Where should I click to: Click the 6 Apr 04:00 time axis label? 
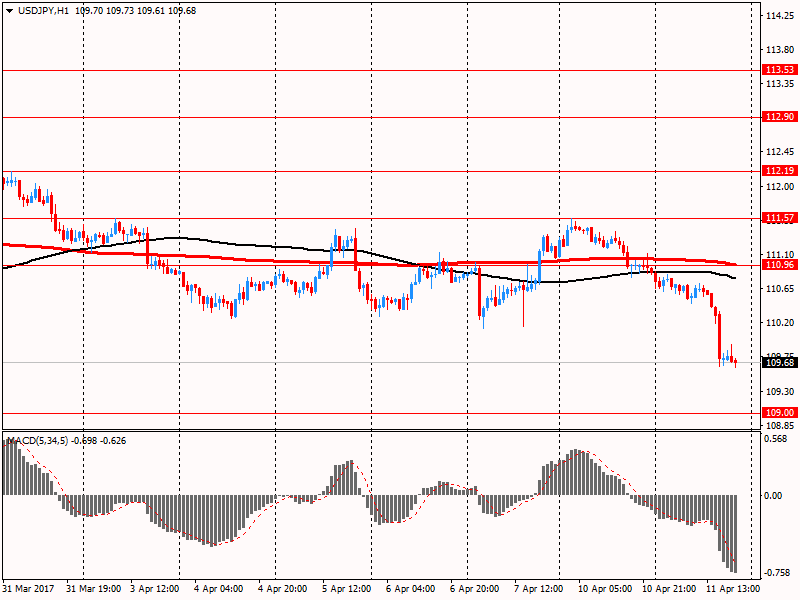pos(411,588)
